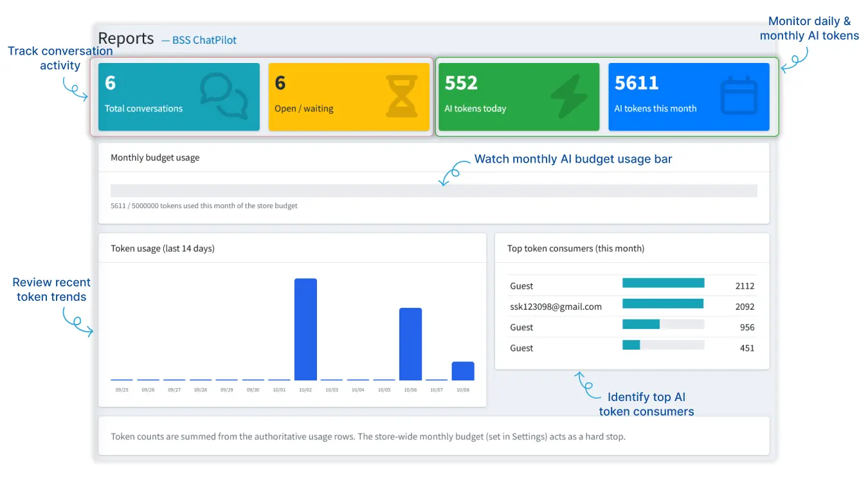
Task: Select the chart bar for 10/06
Action: click(410, 344)
